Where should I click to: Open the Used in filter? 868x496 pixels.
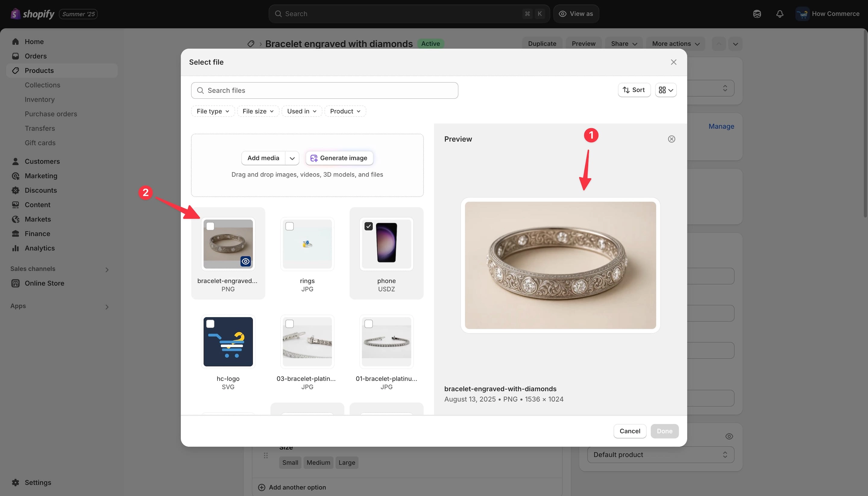coord(302,111)
